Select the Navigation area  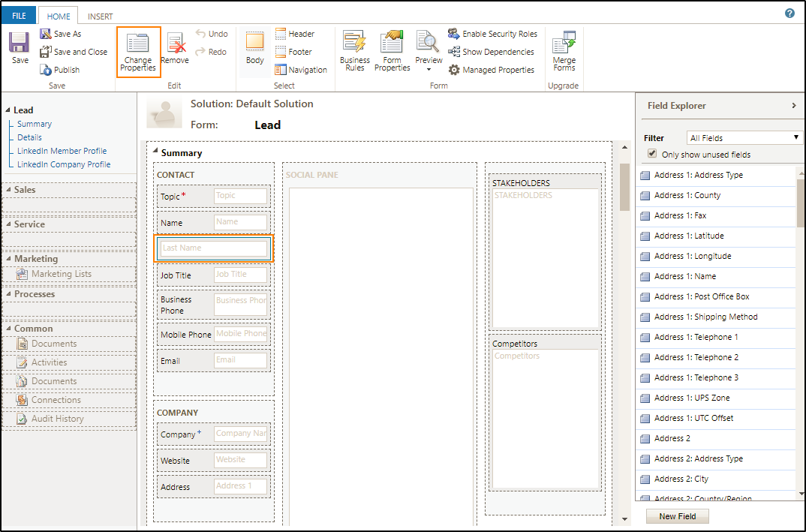[x=301, y=70]
